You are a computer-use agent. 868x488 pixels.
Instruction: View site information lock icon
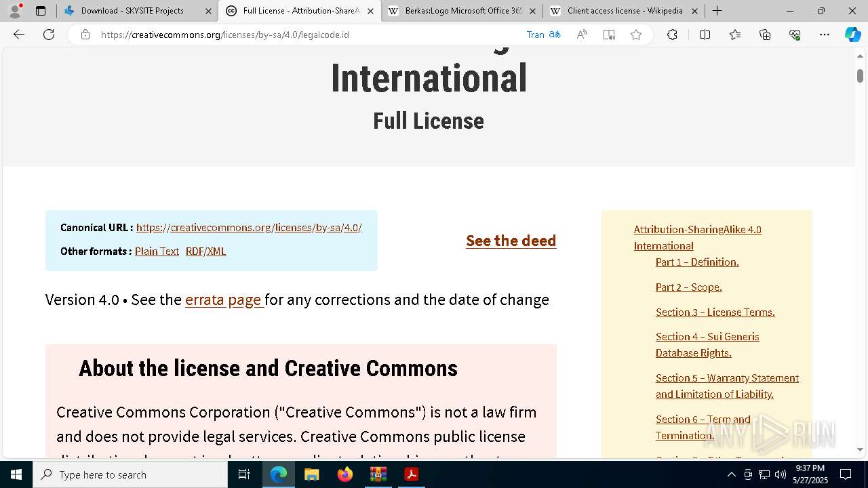click(x=85, y=35)
